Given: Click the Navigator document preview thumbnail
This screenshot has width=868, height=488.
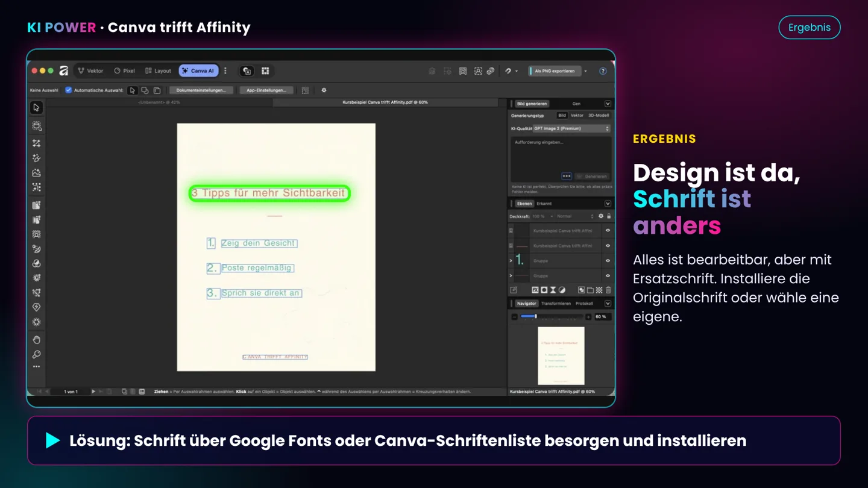Looking at the screenshot, I should pos(561,356).
